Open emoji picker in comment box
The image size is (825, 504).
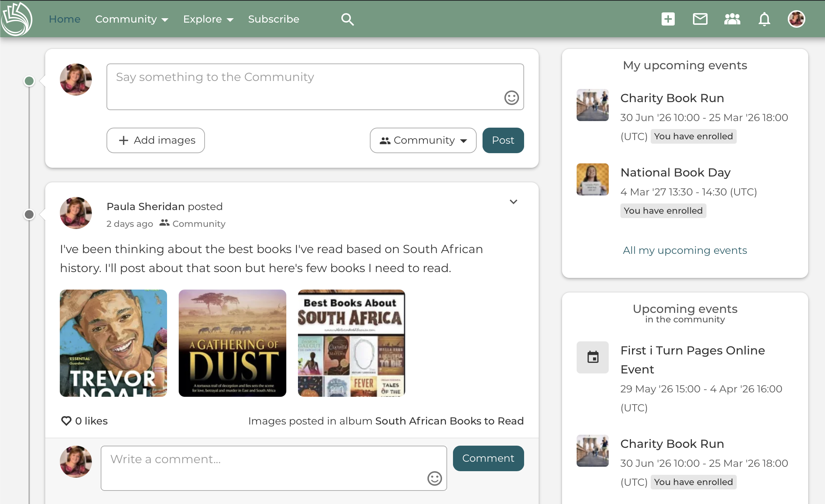[435, 478]
